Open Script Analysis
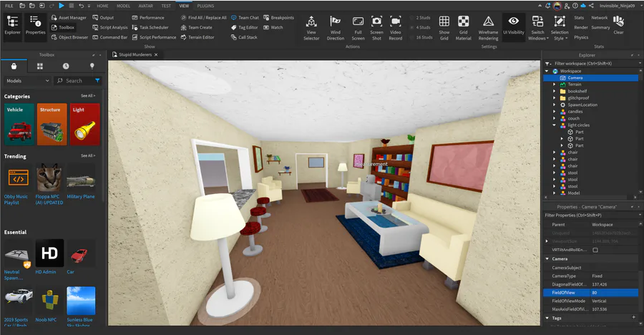 109,27
